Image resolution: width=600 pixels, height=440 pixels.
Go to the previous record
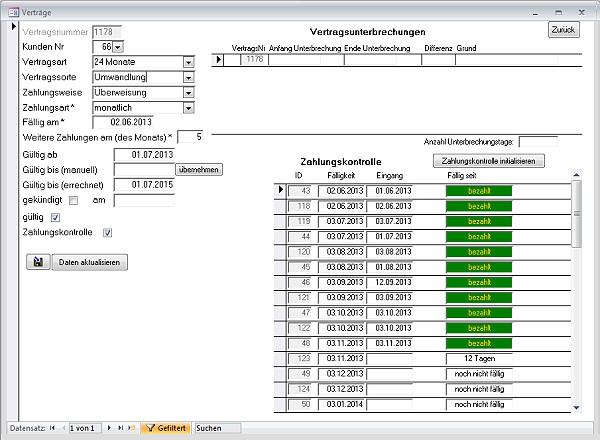click(x=62, y=428)
